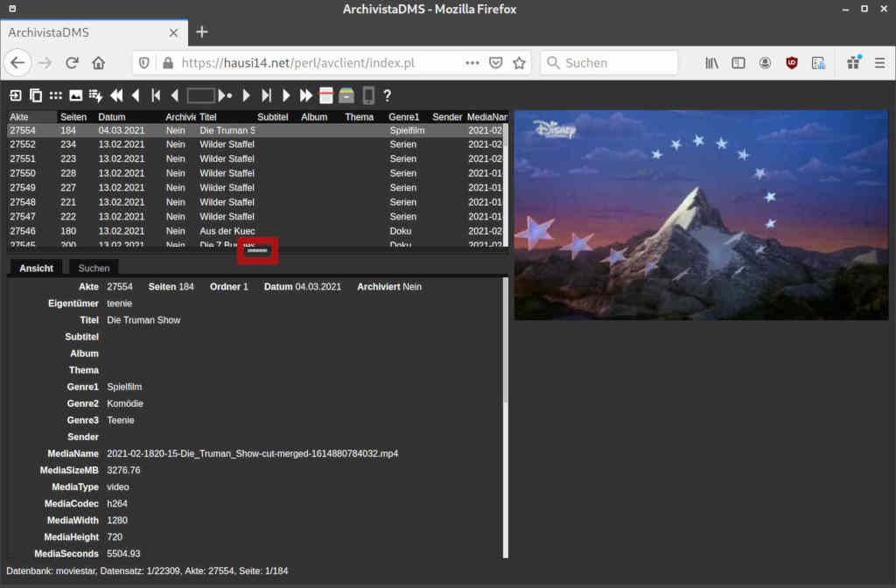This screenshot has width=896, height=588.
Task: Click the page number input box
Action: [x=200, y=95]
